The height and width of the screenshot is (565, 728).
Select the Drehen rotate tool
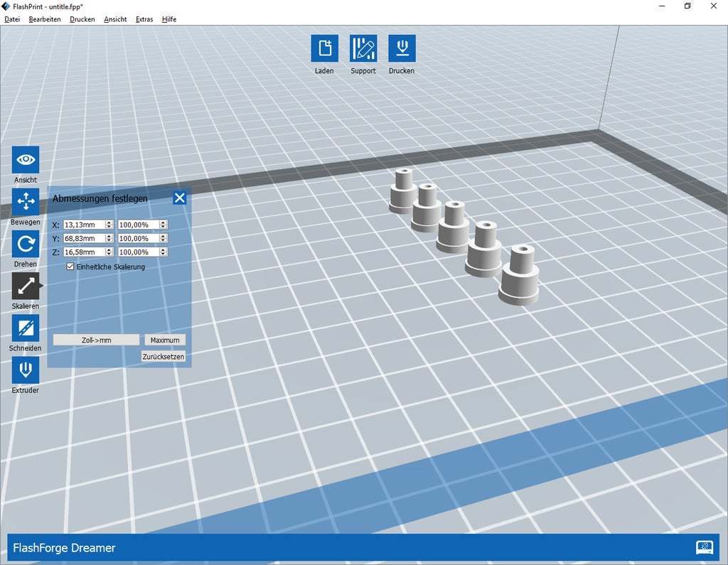click(x=26, y=244)
